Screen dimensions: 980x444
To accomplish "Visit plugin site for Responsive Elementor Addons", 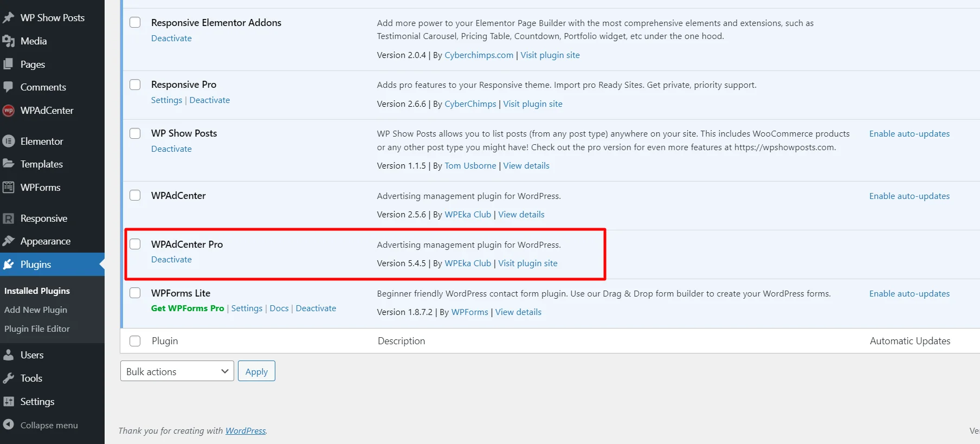I will coord(550,55).
